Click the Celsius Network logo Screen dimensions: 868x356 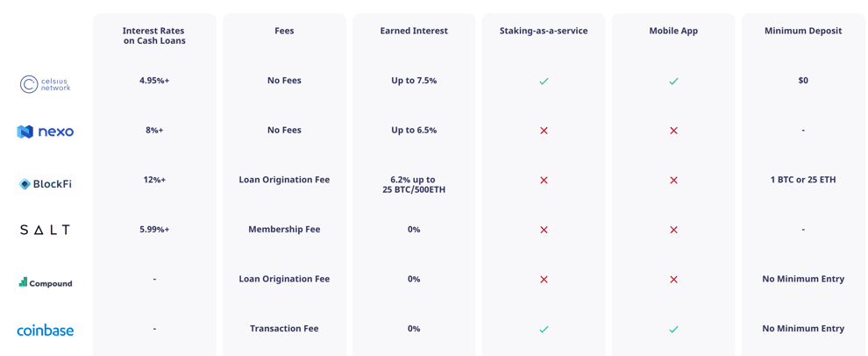click(46, 84)
